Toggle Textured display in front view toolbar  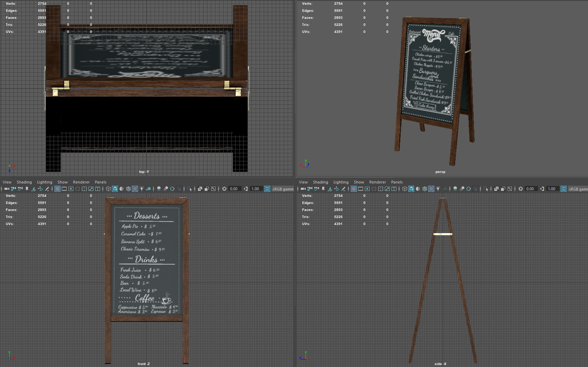pyautogui.click(x=135, y=189)
